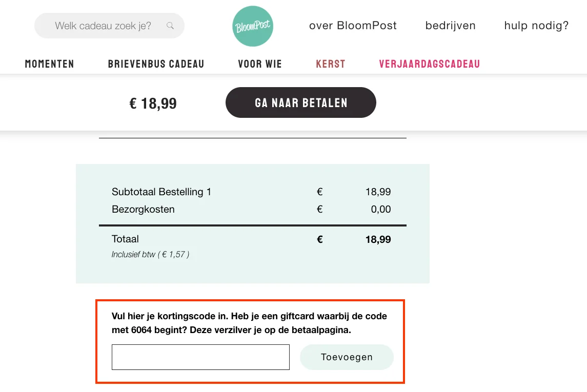Open the KERST navigation category

point(330,64)
